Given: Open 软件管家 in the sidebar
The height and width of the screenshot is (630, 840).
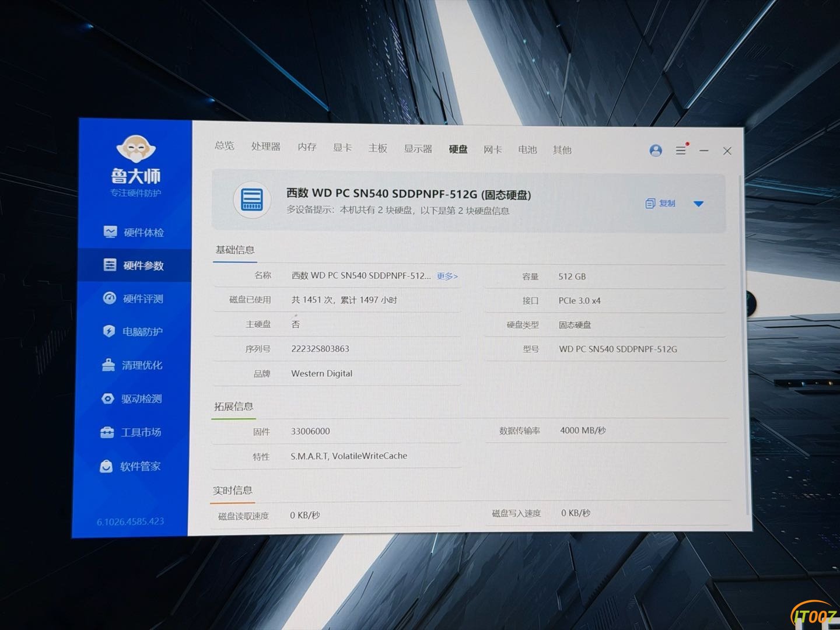Looking at the screenshot, I should (131, 466).
